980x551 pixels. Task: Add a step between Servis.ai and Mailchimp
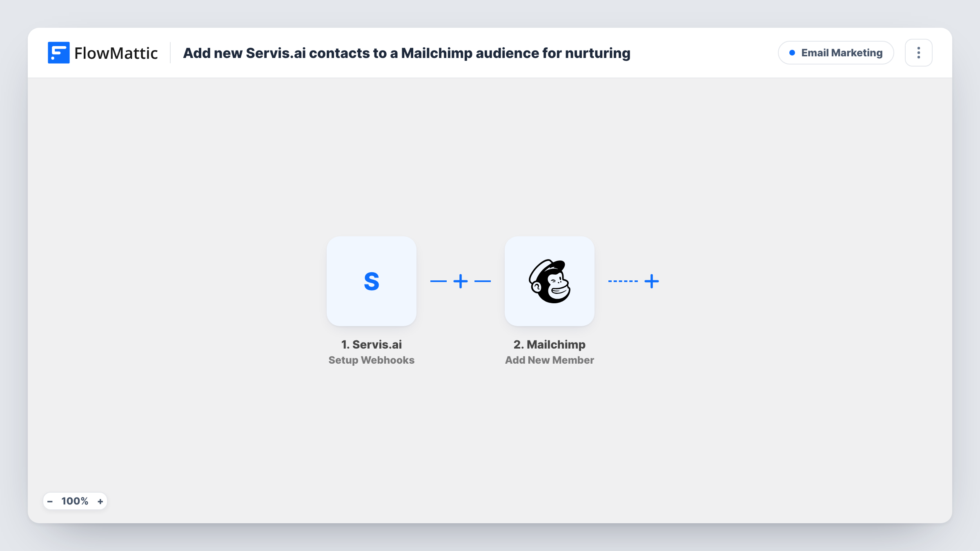pos(460,281)
